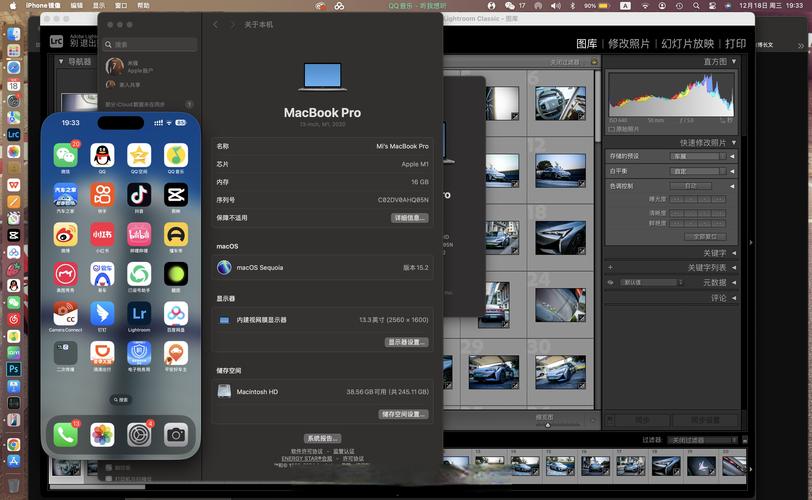Click the 详细信息... button
The image size is (812, 500).
click(x=409, y=217)
